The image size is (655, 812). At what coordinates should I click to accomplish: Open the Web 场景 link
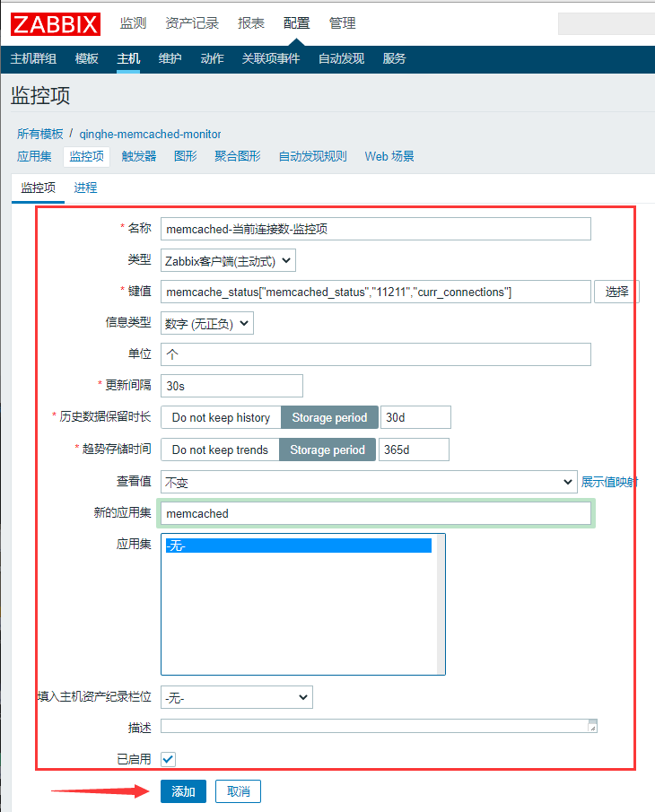(x=389, y=156)
